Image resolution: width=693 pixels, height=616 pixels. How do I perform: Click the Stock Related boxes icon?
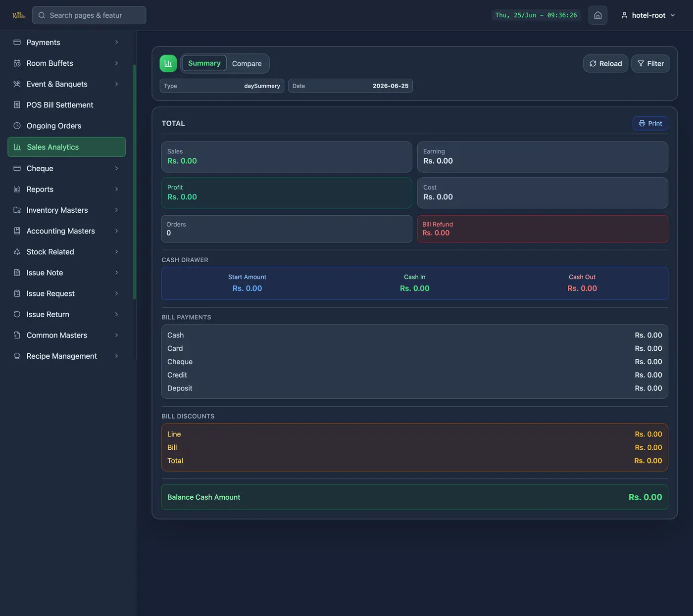pos(17,252)
